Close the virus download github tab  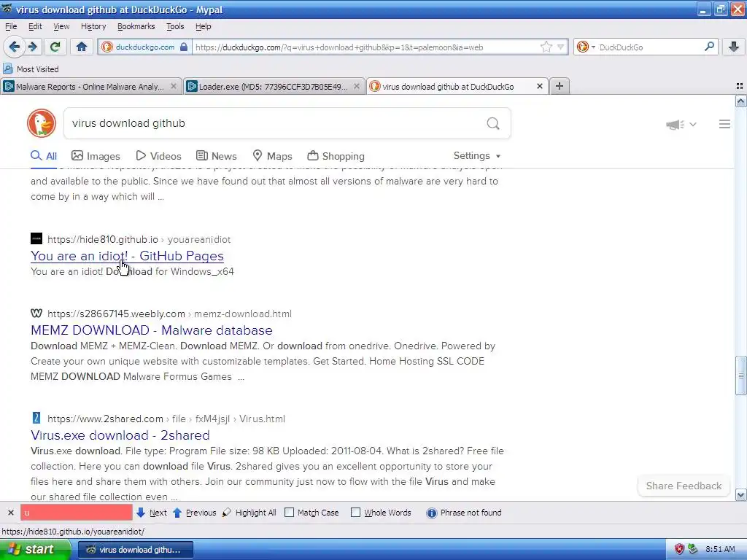pyautogui.click(x=539, y=86)
